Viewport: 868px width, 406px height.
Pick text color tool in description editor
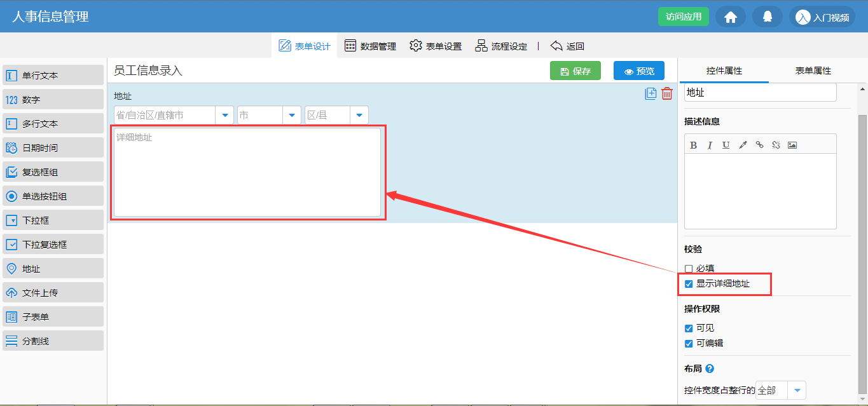(x=743, y=145)
